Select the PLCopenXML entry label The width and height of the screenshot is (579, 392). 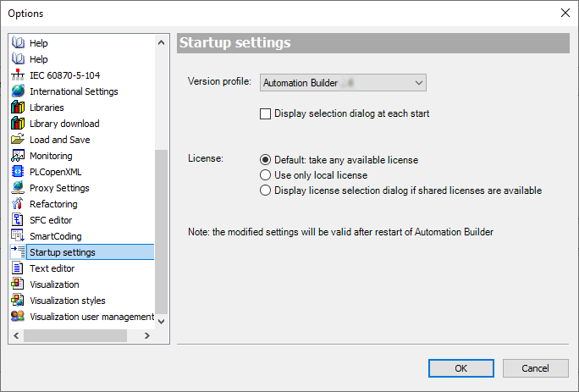(x=56, y=172)
